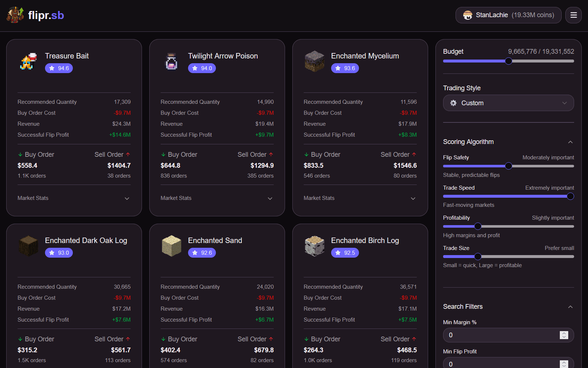Collapse the Scoring Algorithm section

[570, 142]
